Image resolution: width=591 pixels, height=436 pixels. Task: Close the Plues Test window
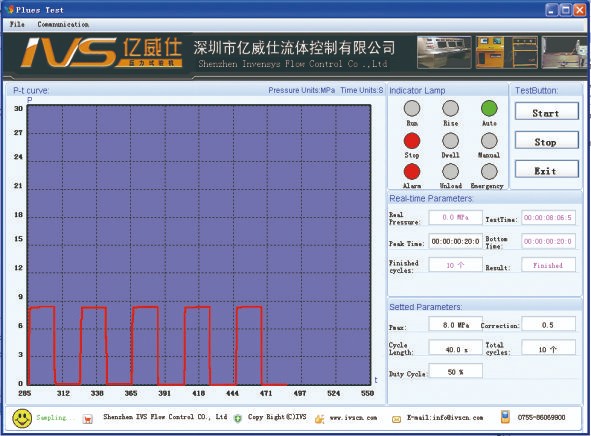[579, 10]
